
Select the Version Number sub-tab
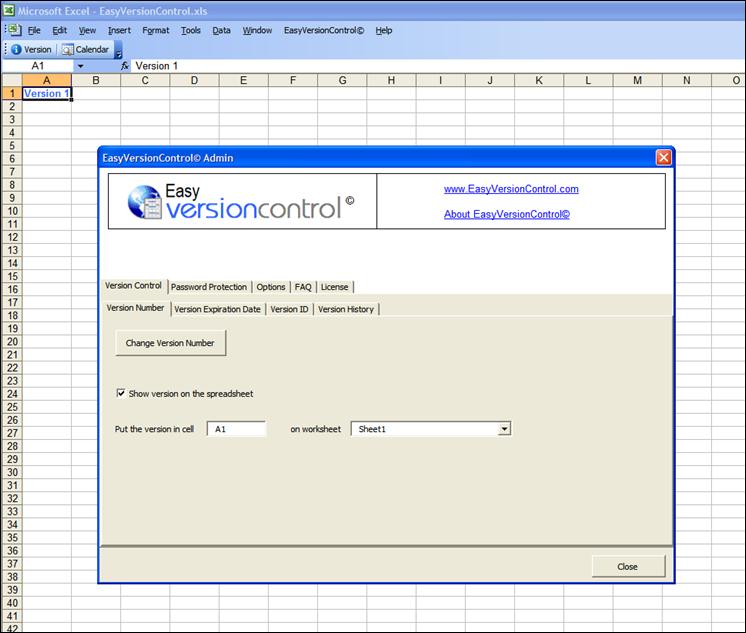pos(136,308)
